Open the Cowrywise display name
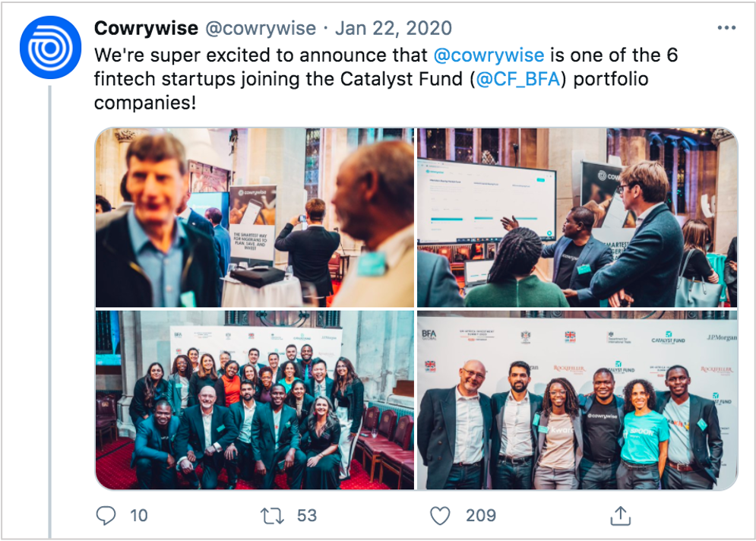Image resolution: width=756 pixels, height=541 pixels. (146, 28)
